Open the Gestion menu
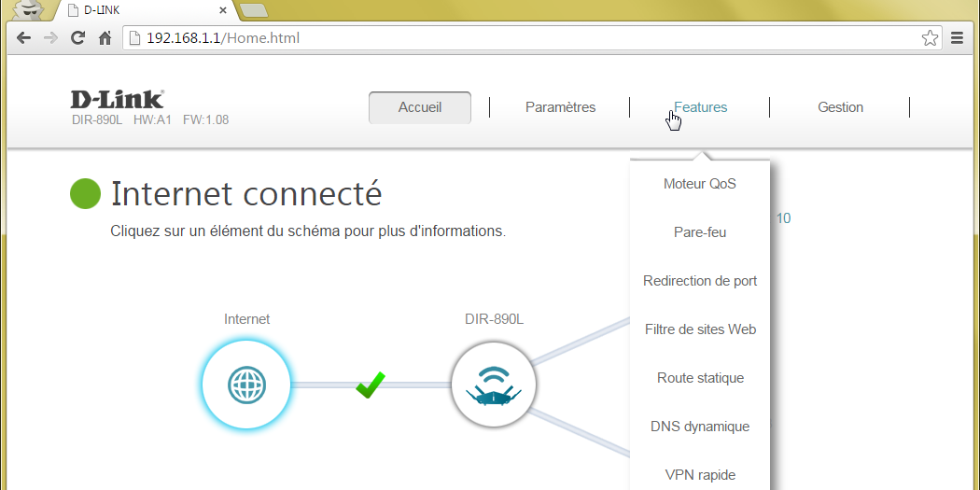This screenshot has width=980, height=490. pos(840,107)
